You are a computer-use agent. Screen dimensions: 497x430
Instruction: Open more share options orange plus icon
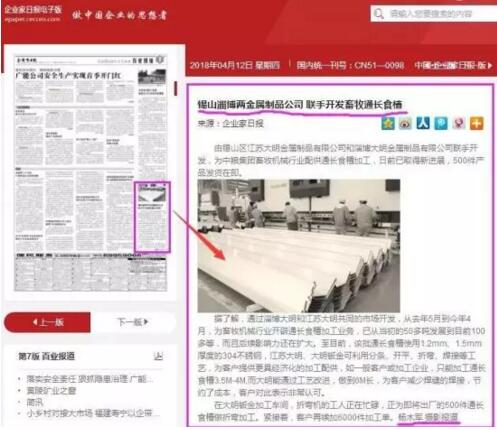point(477,123)
